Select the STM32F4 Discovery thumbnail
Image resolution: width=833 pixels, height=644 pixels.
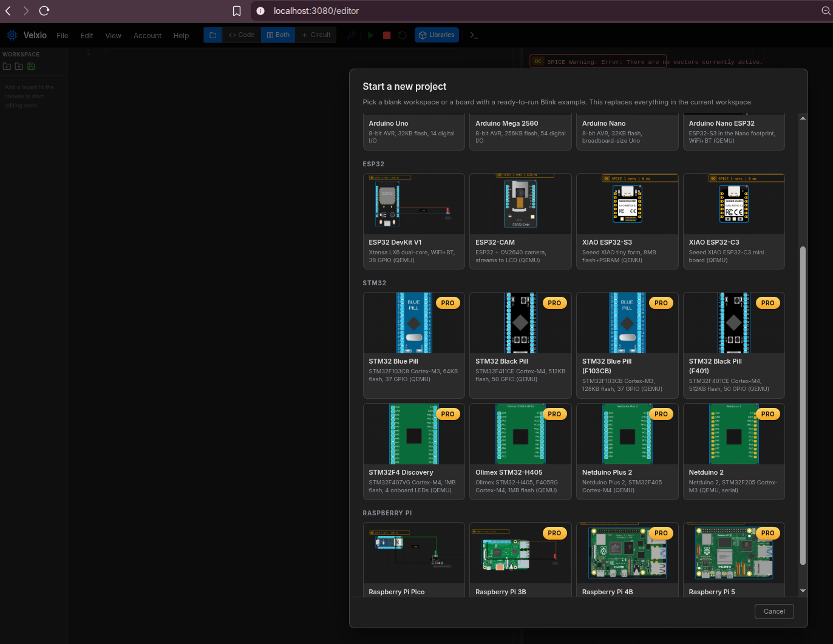[414, 434]
